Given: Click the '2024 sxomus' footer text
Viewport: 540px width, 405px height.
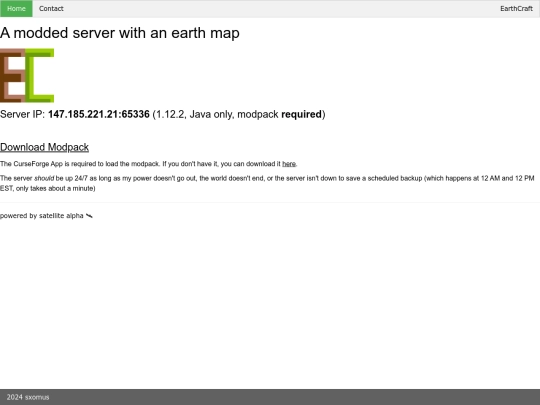Looking at the screenshot, I should 28,397.
